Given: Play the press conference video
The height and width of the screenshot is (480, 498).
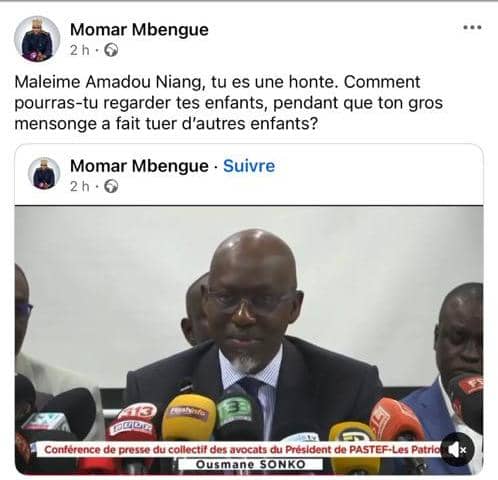Looking at the screenshot, I should tap(249, 340).
